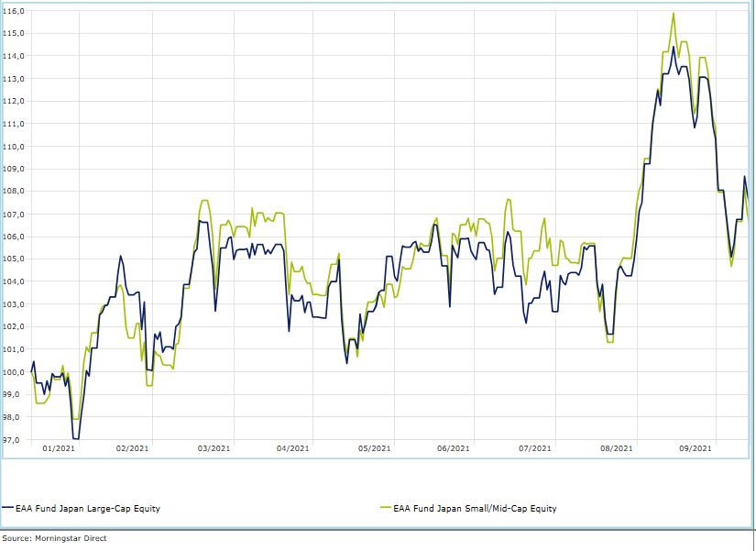
Task: Select the 09/2021 x-axis date label
Action: click(x=696, y=448)
